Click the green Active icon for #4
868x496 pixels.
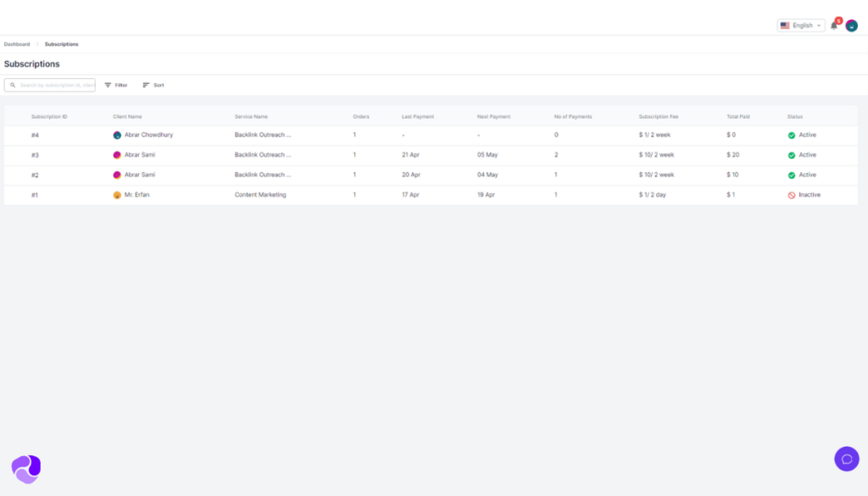point(791,135)
